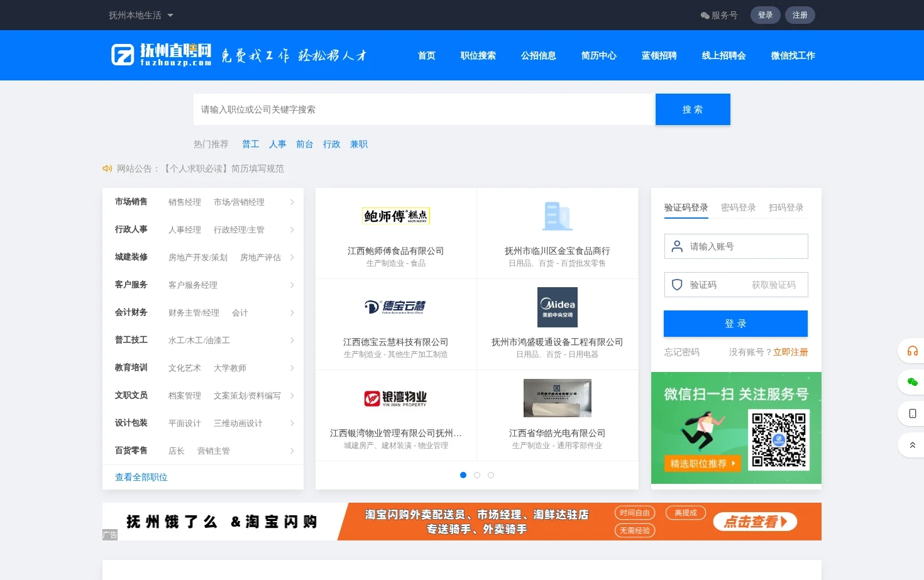Open the 抚州本地生活 dropdown
The image size is (924, 580).
[141, 15]
